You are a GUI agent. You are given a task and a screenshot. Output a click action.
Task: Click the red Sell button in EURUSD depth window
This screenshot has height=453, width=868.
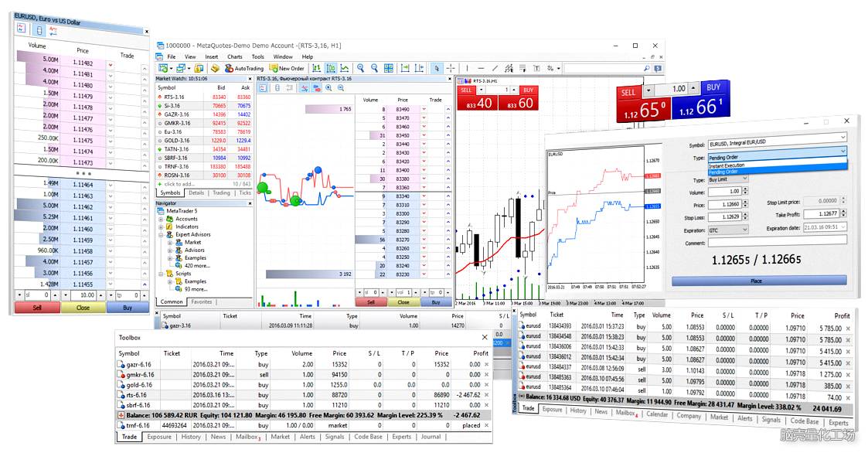37,308
